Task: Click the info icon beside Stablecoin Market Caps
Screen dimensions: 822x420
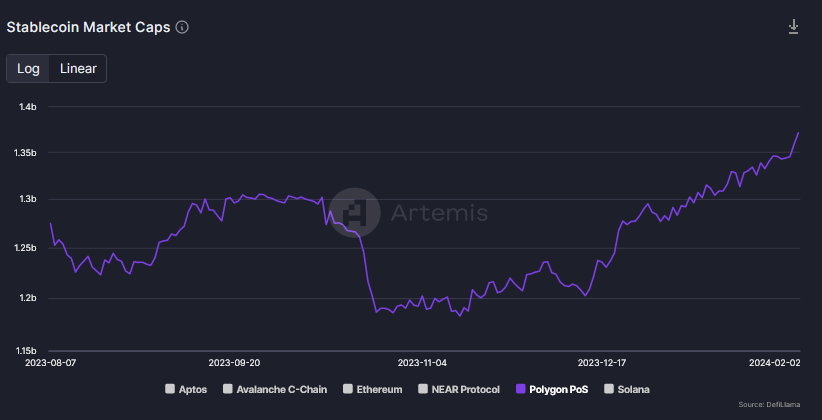Action: (x=182, y=28)
